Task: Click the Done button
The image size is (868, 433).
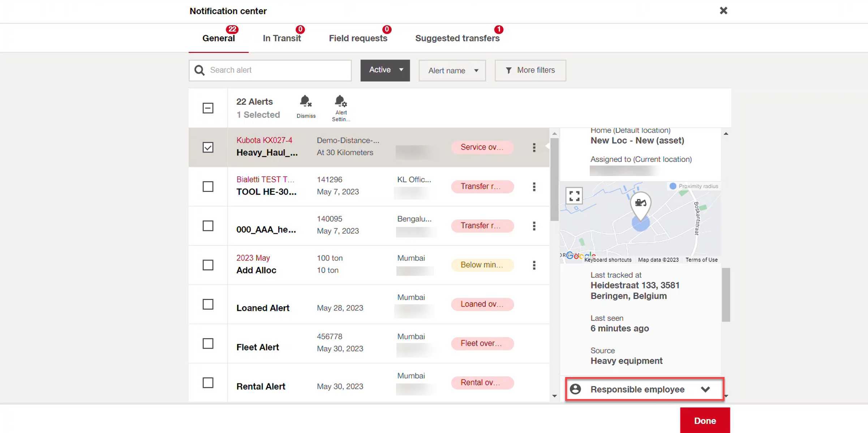Action: click(x=705, y=420)
